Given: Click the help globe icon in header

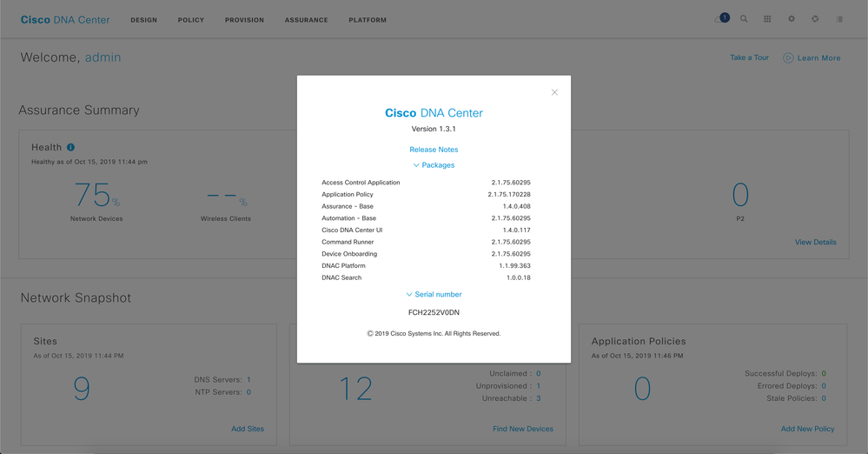Looking at the screenshot, I should [x=815, y=19].
